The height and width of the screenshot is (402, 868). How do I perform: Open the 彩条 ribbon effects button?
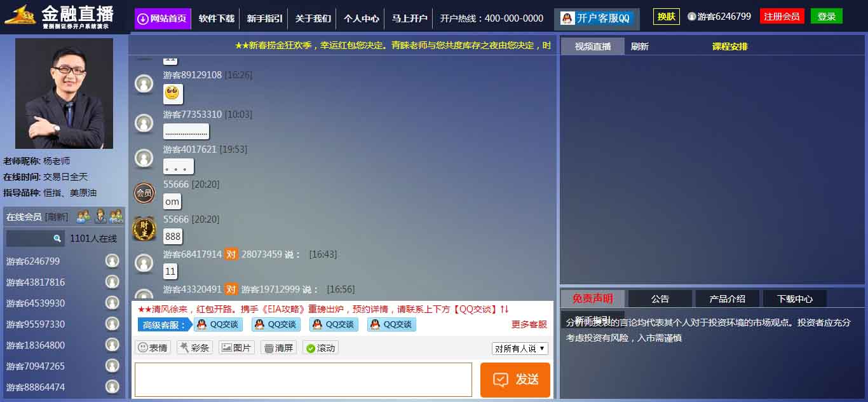[194, 348]
